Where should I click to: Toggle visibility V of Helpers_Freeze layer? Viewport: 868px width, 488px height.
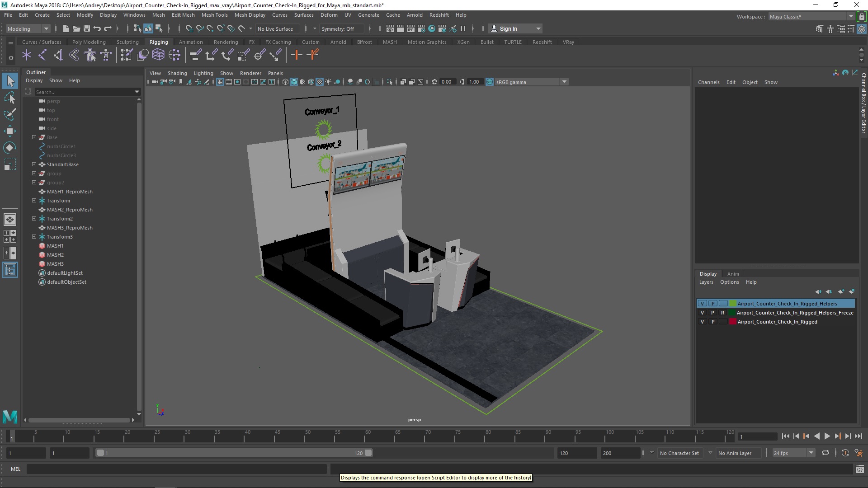pyautogui.click(x=702, y=313)
